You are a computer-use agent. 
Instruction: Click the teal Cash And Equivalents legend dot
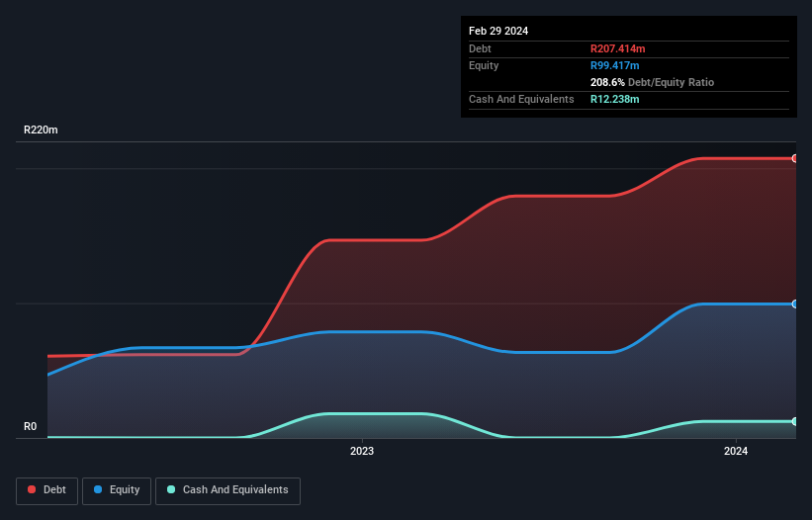tap(171, 489)
